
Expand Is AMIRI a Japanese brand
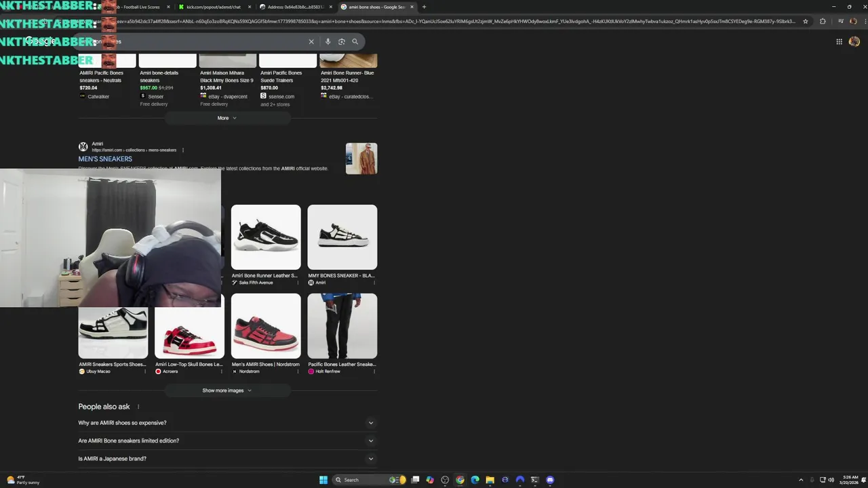click(227, 459)
